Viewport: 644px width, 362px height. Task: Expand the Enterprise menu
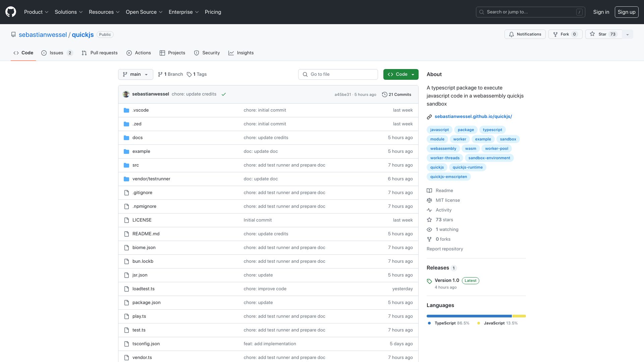point(183,12)
